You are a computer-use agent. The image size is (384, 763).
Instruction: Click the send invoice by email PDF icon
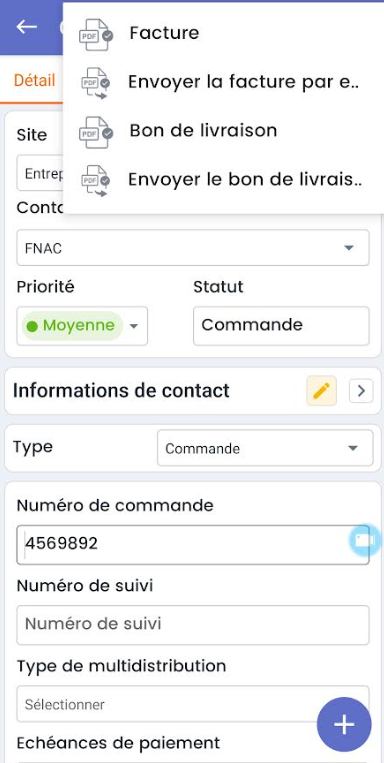tap(95, 83)
